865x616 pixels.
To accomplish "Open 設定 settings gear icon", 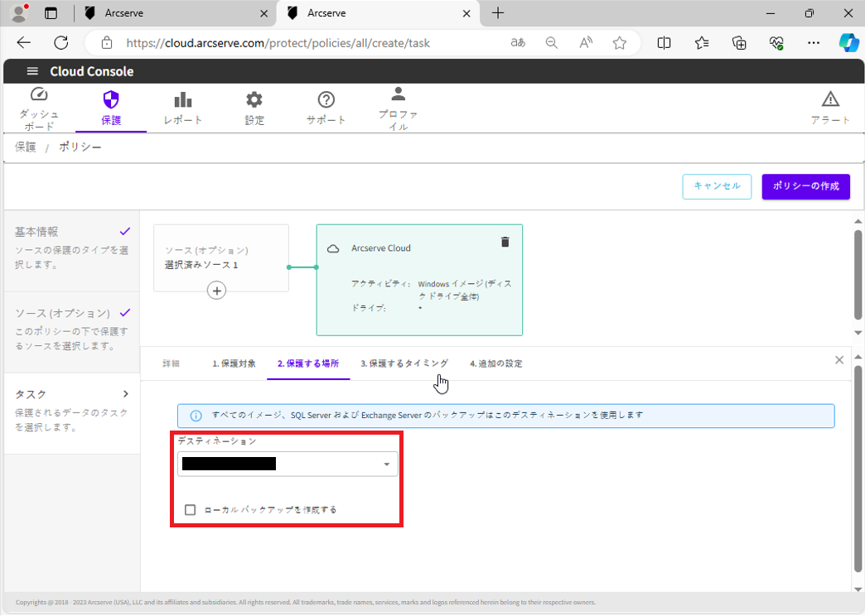I will [254, 100].
